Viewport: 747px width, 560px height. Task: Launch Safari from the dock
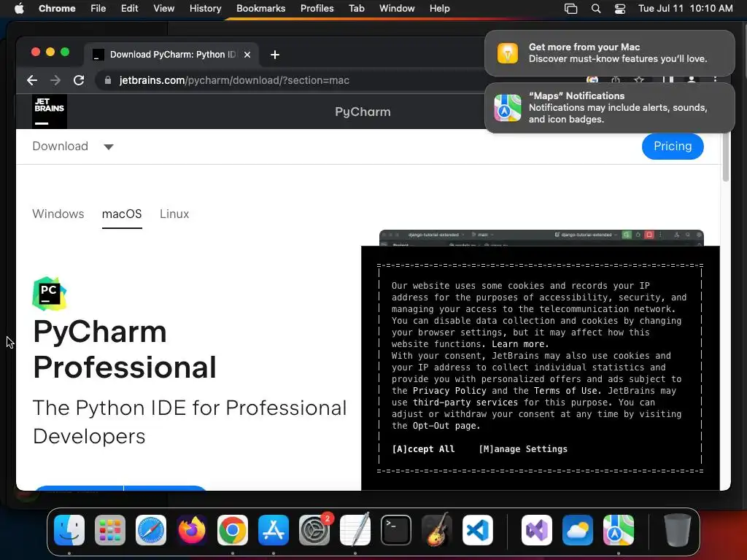151,530
